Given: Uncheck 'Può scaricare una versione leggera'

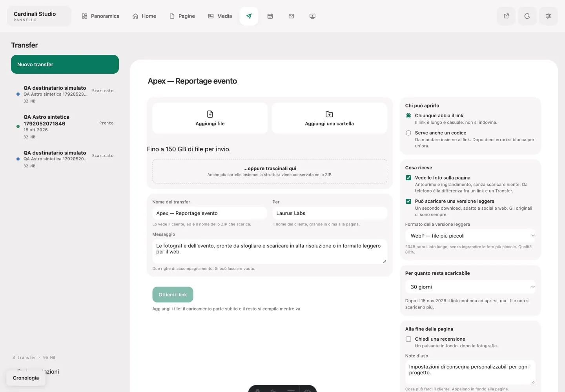Looking at the screenshot, I should tap(408, 201).
